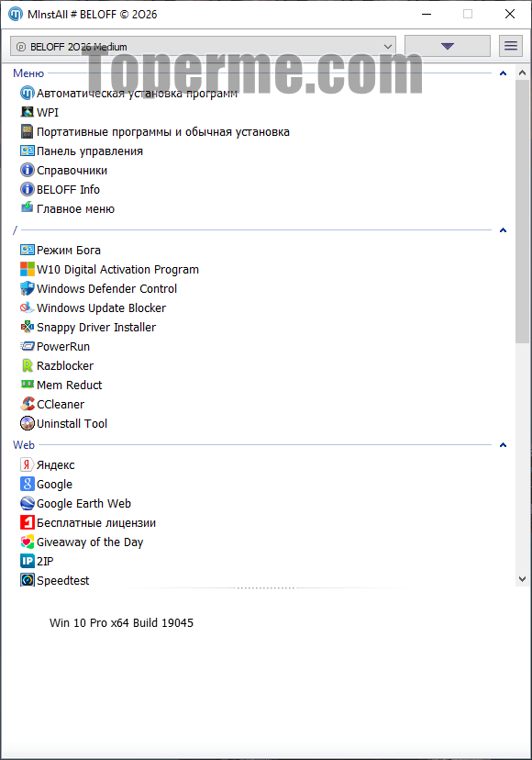Click the Windows Defender Control shield icon
The width and height of the screenshot is (532, 760).
pos(28,288)
